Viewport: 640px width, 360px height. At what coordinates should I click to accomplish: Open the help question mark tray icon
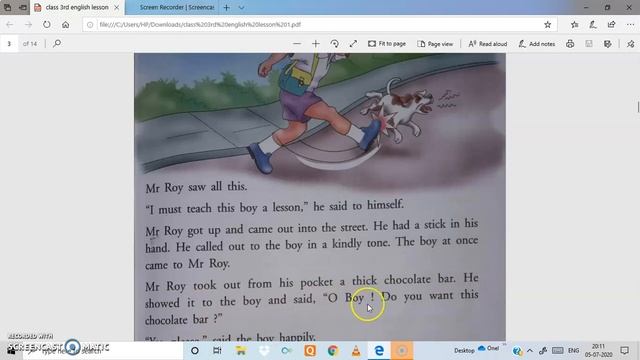pyautogui.click(x=517, y=351)
